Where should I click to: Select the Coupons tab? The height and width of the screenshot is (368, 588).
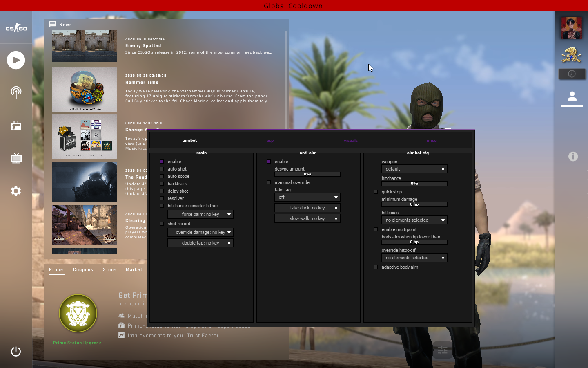(x=83, y=269)
